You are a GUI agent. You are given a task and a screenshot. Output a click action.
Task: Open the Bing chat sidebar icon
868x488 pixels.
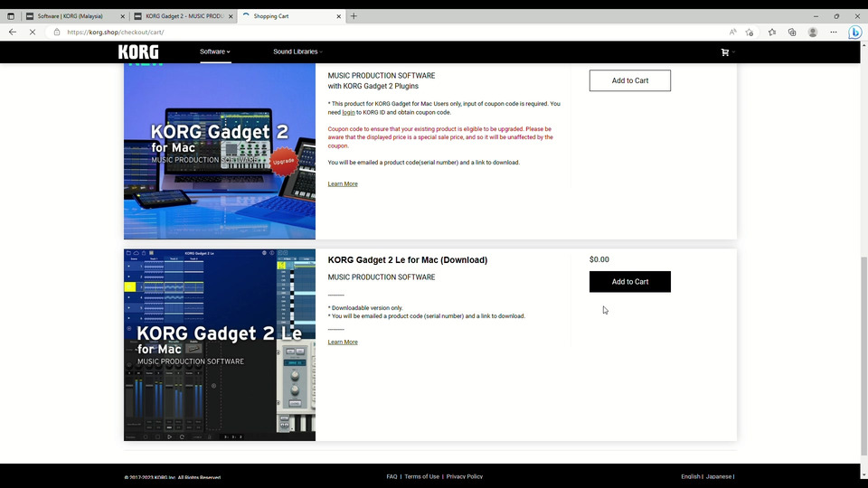pos(854,33)
